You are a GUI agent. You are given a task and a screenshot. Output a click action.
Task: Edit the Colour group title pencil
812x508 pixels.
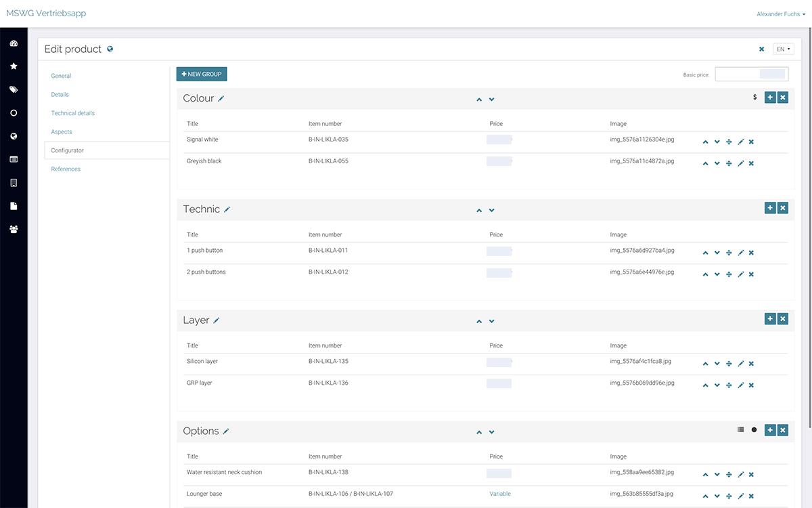(x=221, y=99)
